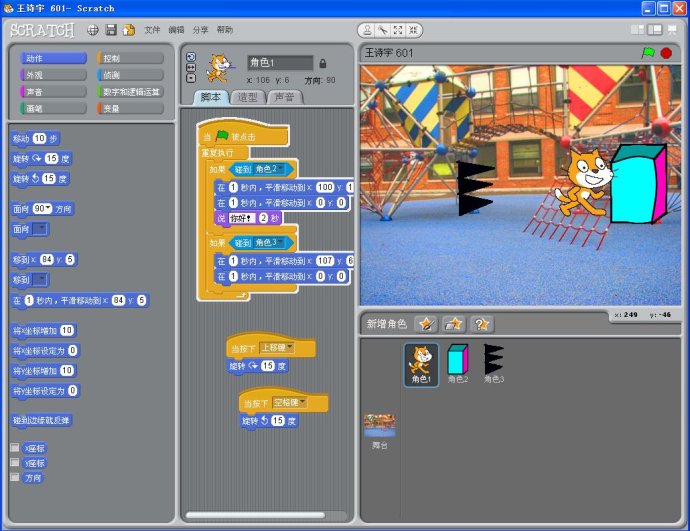Switch to the 脚本 tab
The image size is (690, 531).
(x=211, y=97)
